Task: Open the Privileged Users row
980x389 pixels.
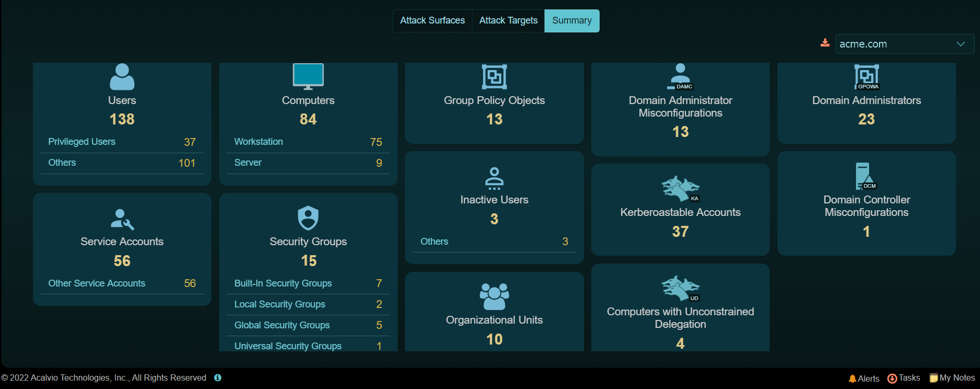Action: point(122,142)
